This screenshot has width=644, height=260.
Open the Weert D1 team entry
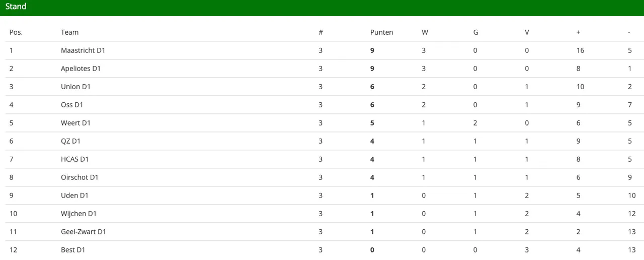coord(75,123)
